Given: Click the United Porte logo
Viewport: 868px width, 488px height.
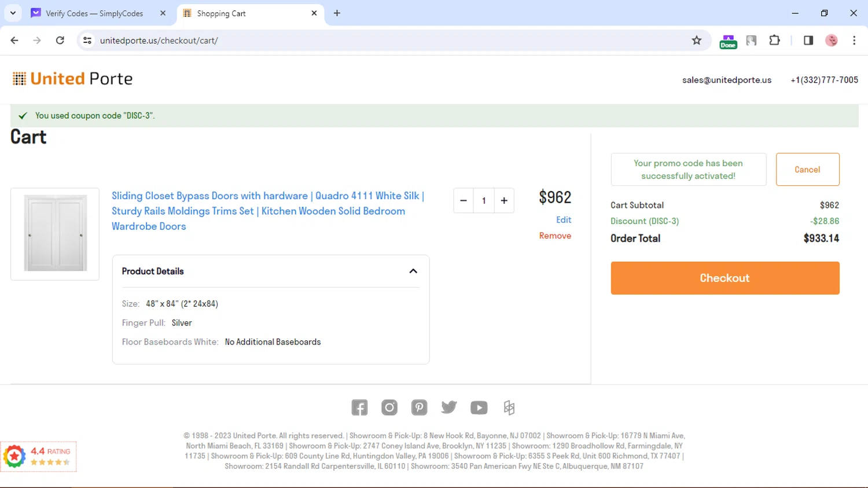Looking at the screenshot, I should click(x=73, y=79).
